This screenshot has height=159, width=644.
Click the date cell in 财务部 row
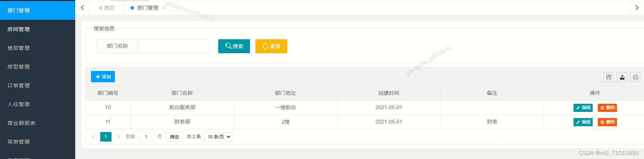click(389, 122)
